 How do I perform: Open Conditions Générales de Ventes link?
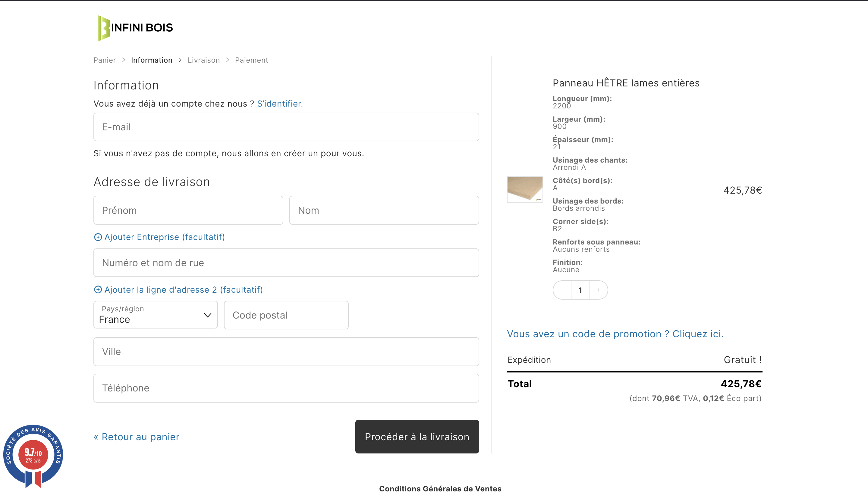pyautogui.click(x=440, y=488)
